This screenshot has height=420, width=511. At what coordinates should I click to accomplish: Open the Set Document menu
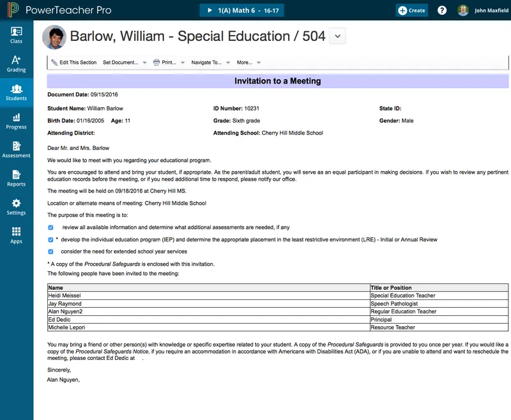[121, 63]
